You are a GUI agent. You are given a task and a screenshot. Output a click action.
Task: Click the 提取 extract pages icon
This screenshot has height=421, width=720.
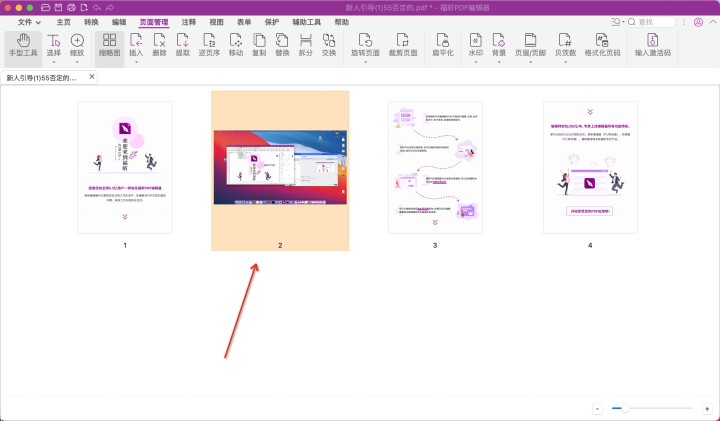click(x=183, y=45)
